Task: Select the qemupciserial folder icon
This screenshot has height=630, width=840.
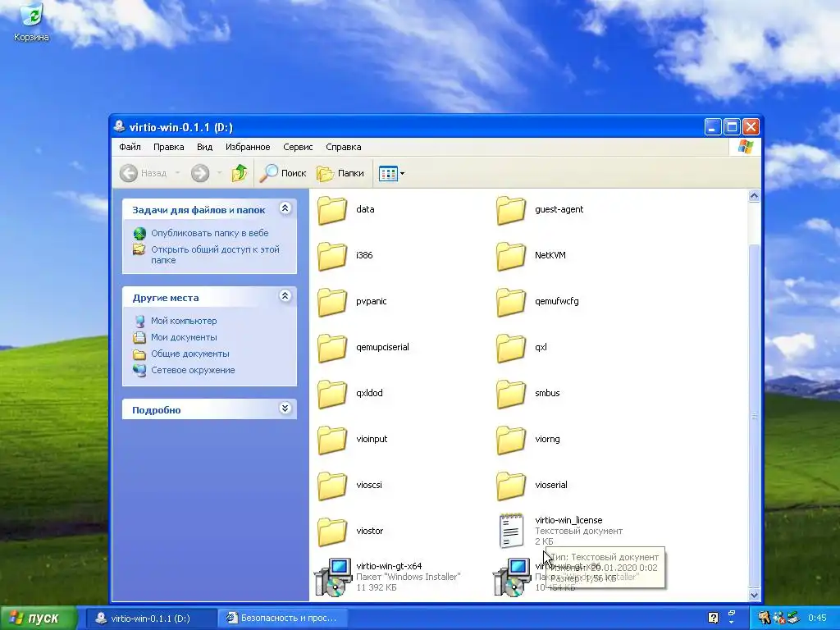Action: coord(332,348)
